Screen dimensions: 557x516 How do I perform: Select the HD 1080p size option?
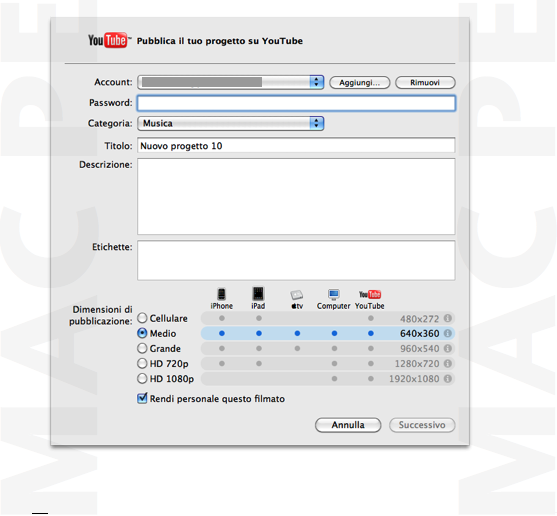pyautogui.click(x=142, y=379)
